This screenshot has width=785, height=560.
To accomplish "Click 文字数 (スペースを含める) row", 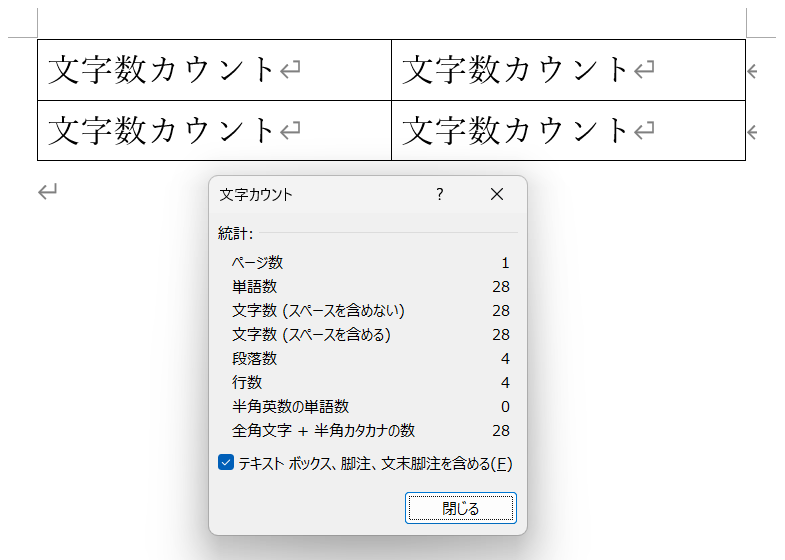I will (x=311, y=335).
